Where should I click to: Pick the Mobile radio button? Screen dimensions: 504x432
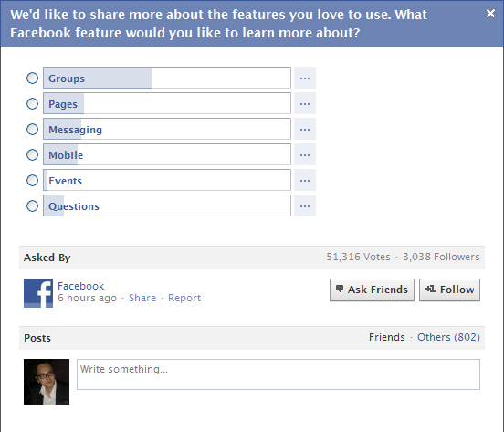[32, 154]
